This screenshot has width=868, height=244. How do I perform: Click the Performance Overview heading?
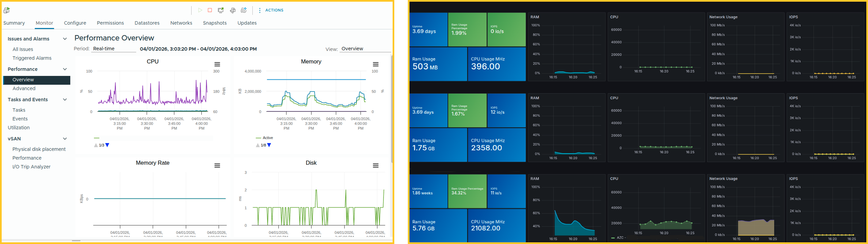click(x=114, y=38)
